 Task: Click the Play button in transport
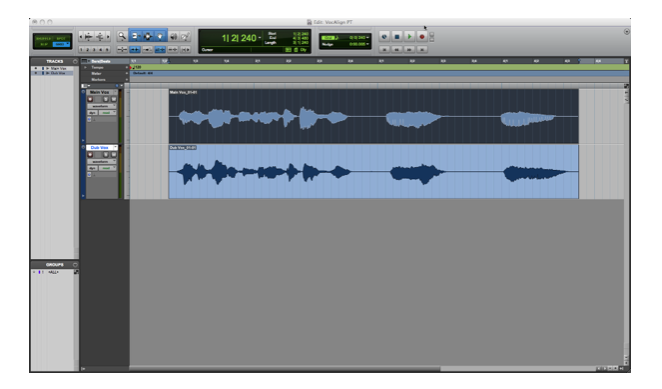[x=409, y=36]
